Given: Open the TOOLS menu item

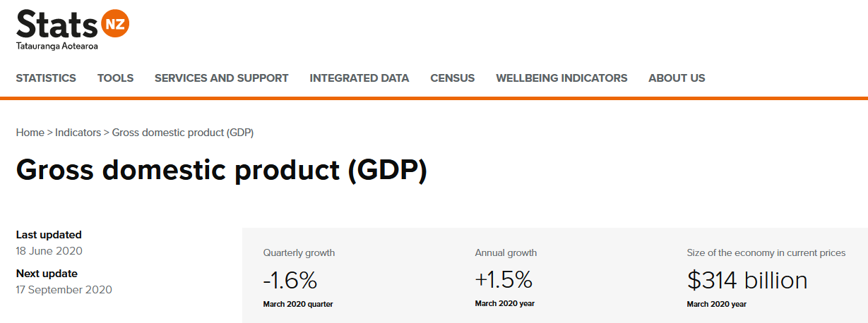Looking at the screenshot, I should pyautogui.click(x=115, y=78).
